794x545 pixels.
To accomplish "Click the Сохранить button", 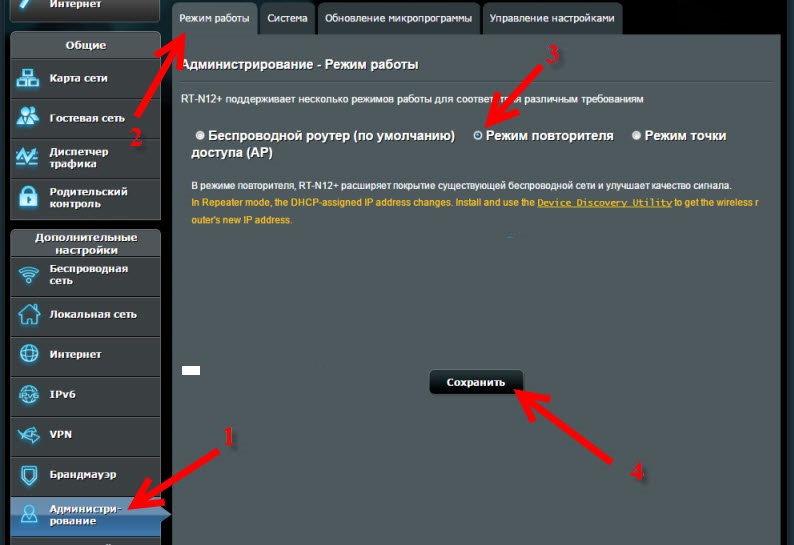I will point(476,382).
